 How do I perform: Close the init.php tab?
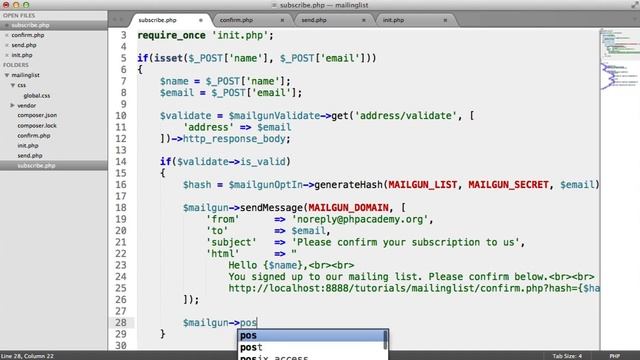click(445, 20)
